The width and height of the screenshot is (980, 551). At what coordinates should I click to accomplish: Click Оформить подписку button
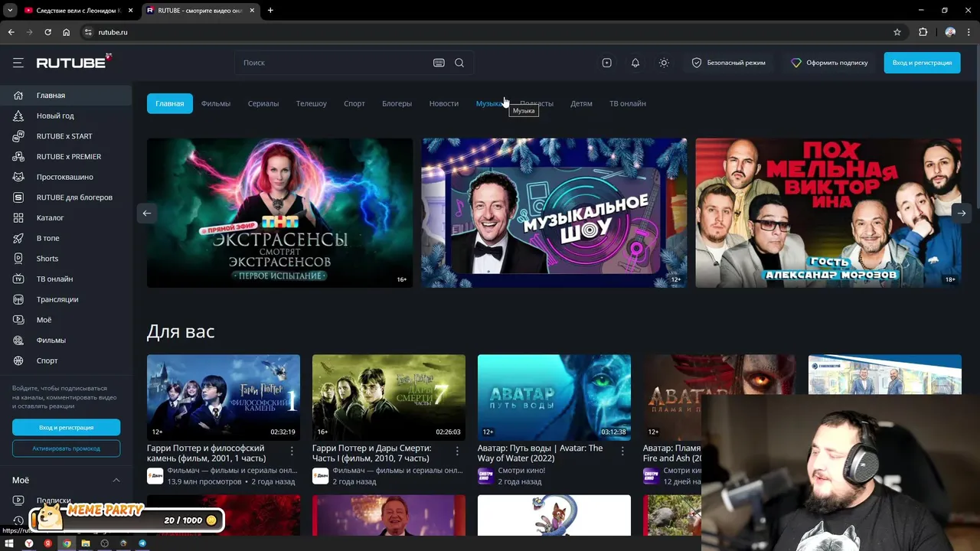point(829,63)
